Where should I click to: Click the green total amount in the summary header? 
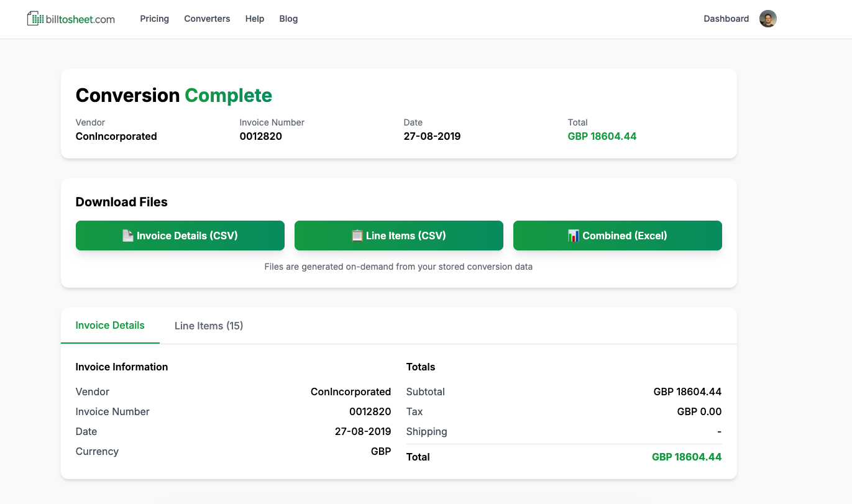pos(602,136)
